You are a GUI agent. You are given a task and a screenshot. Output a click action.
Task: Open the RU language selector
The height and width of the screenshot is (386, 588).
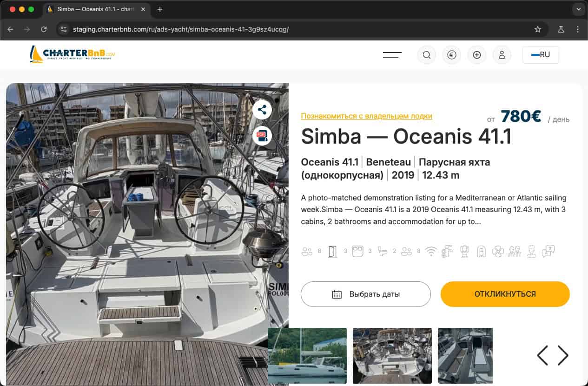[541, 55]
